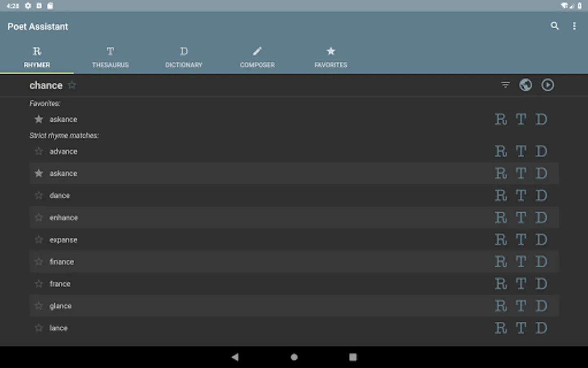
Task: Look up glance with D icon
Action: coord(541,306)
